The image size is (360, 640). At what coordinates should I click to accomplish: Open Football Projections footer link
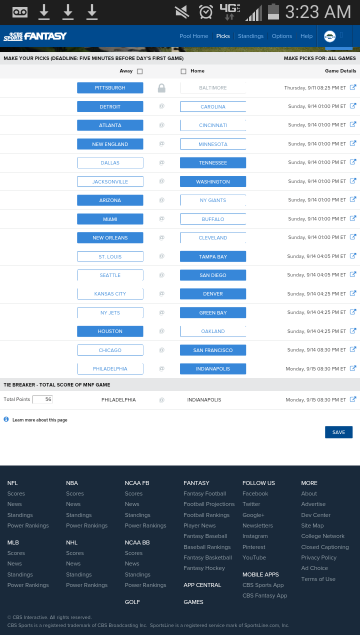(x=209, y=504)
